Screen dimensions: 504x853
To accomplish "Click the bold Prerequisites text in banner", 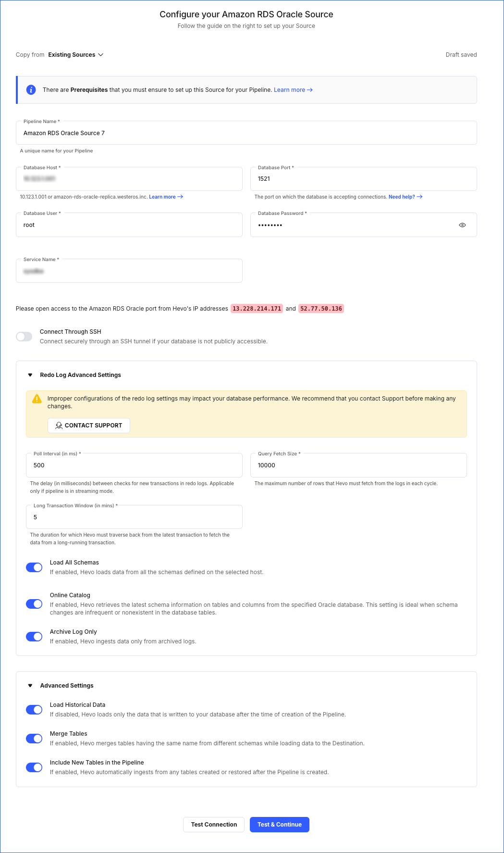I will pyautogui.click(x=89, y=90).
